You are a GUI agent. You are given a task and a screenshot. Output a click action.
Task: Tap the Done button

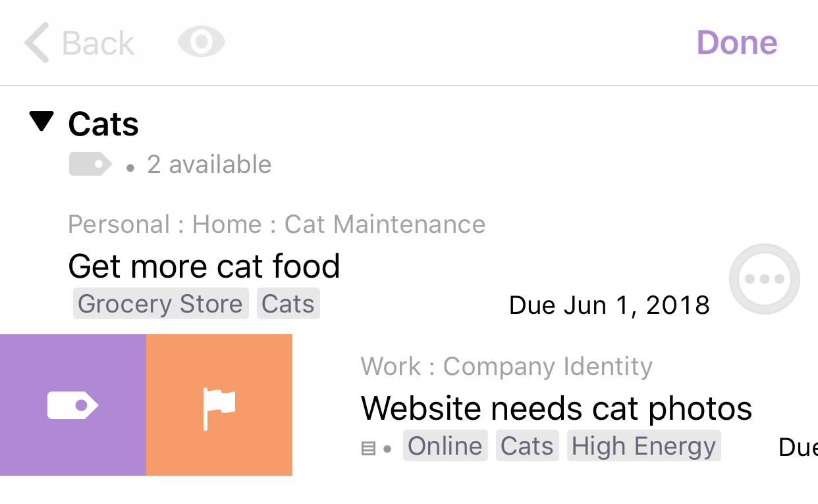[737, 43]
